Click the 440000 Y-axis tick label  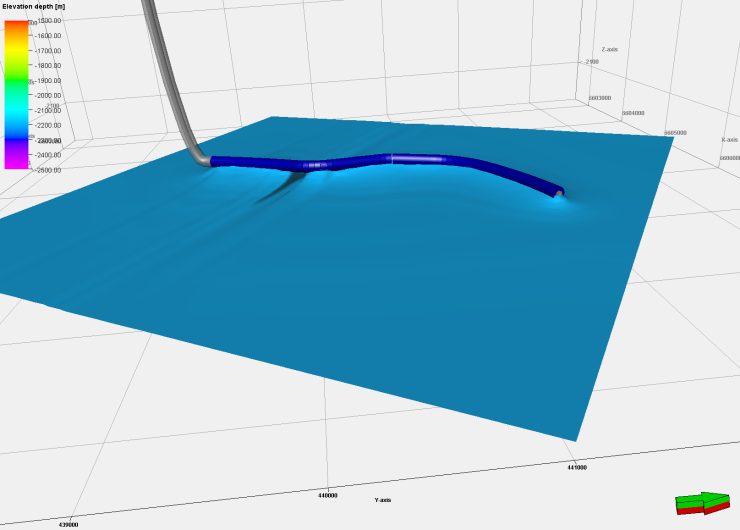tap(327, 494)
